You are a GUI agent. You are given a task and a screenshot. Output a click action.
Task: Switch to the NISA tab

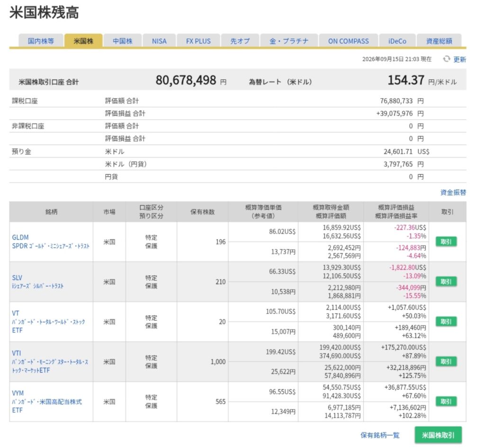[x=159, y=41]
